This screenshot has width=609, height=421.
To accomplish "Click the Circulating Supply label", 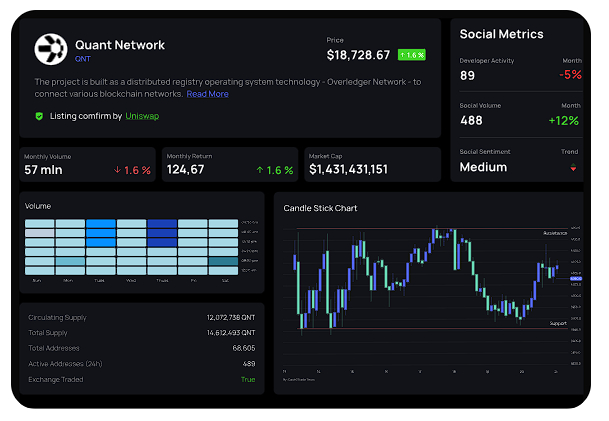I will point(57,318).
